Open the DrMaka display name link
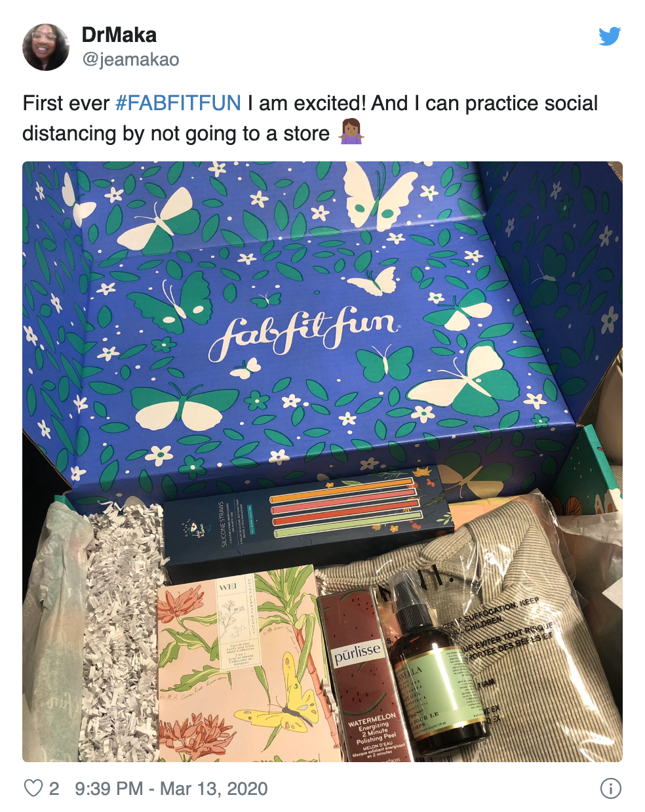 [119, 35]
